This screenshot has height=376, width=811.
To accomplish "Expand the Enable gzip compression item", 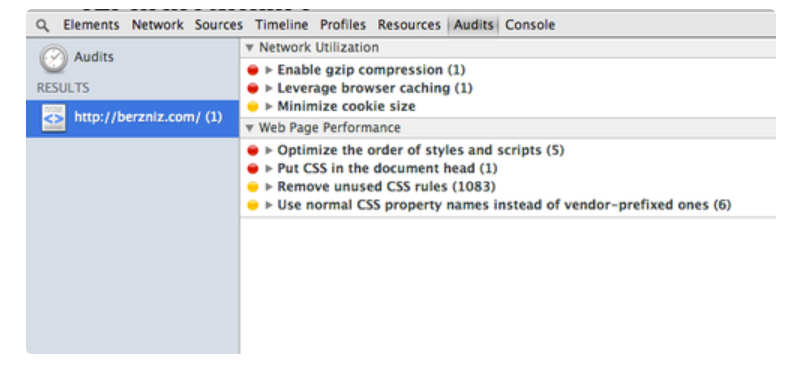I will point(268,70).
